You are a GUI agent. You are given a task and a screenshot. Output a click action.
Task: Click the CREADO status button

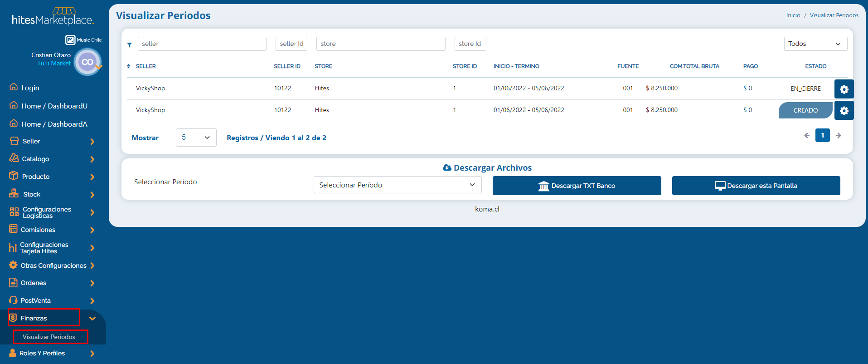805,110
